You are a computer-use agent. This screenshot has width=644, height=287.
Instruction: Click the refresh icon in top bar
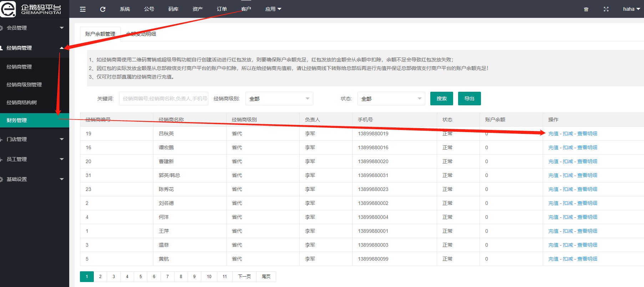[103, 9]
